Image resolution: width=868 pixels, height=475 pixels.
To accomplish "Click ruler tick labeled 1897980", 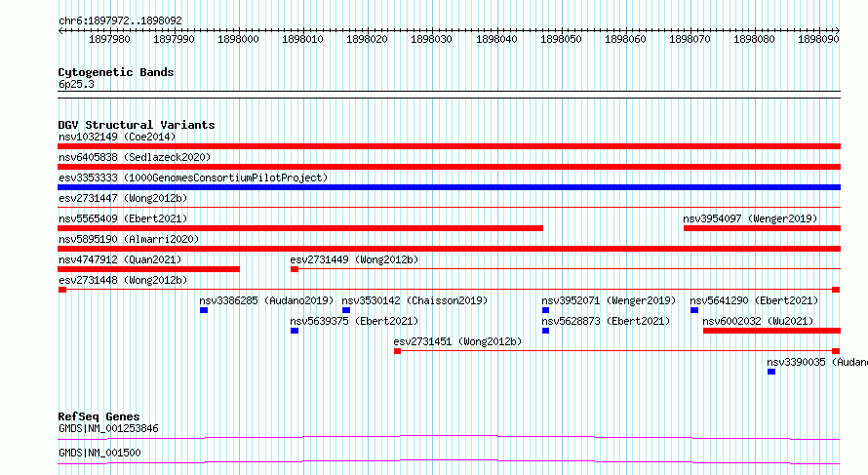I will [x=109, y=39].
